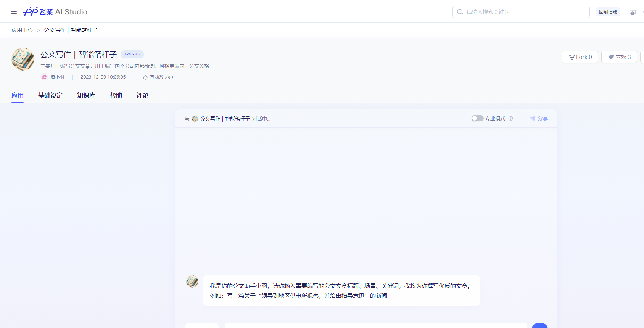
Task: Click the 喜欢 like button
Action: click(x=619, y=57)
